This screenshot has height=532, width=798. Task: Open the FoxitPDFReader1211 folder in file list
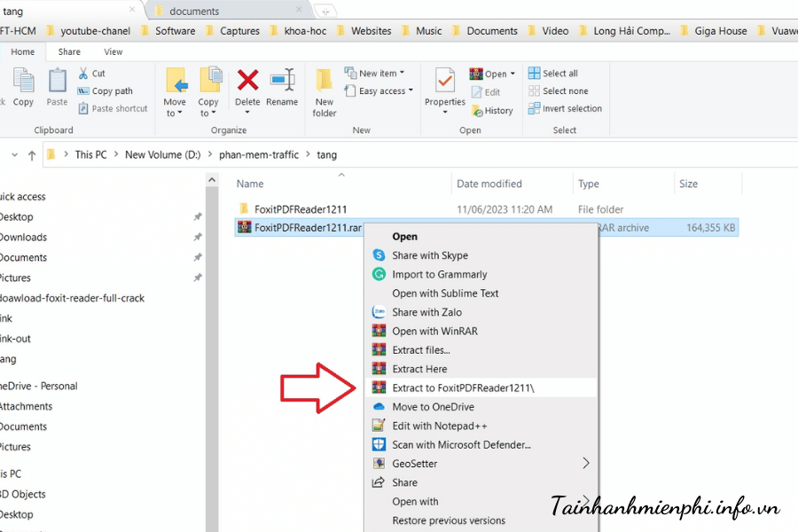300,209
